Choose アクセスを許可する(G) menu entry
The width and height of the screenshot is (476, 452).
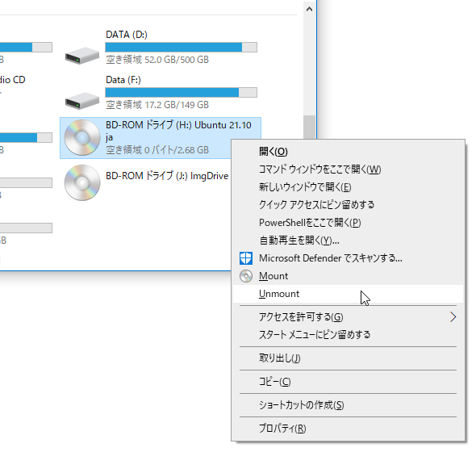[348, 317]
